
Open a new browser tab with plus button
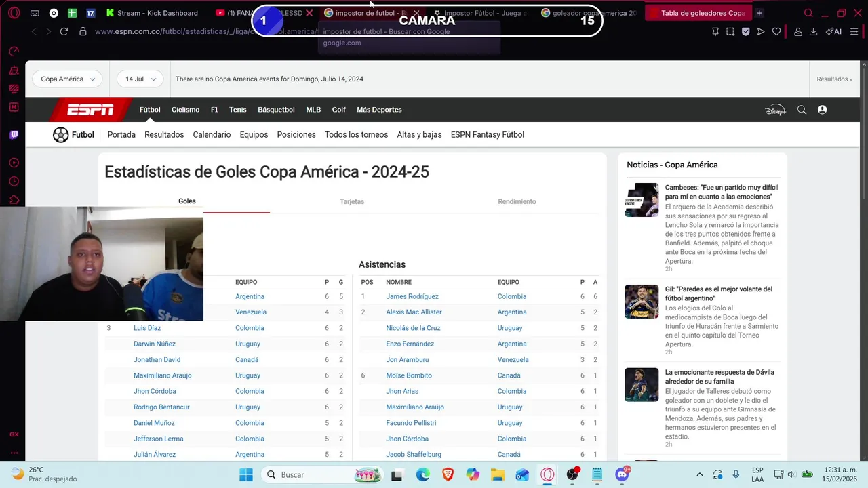tap(759, 13)
